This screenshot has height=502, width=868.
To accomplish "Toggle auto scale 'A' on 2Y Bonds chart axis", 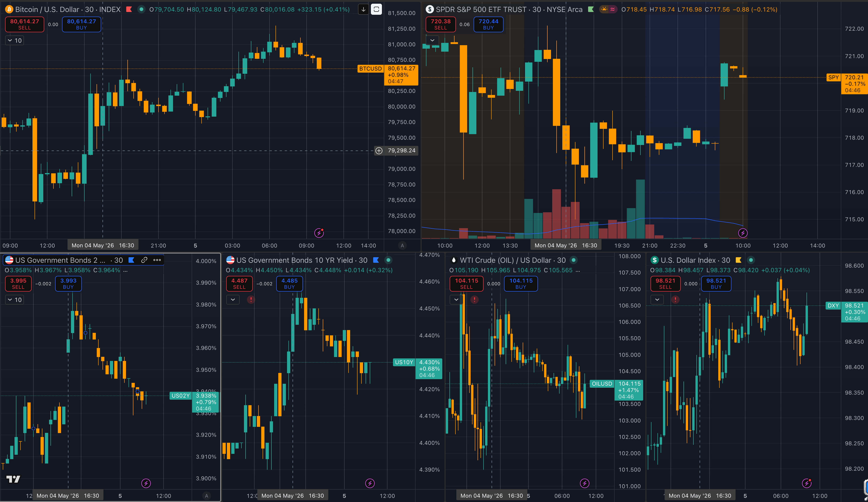I will (207, 496).
